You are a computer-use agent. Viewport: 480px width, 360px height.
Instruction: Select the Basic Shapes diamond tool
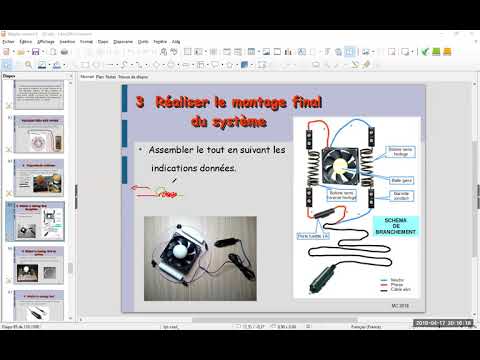click(x=156, y=65)
